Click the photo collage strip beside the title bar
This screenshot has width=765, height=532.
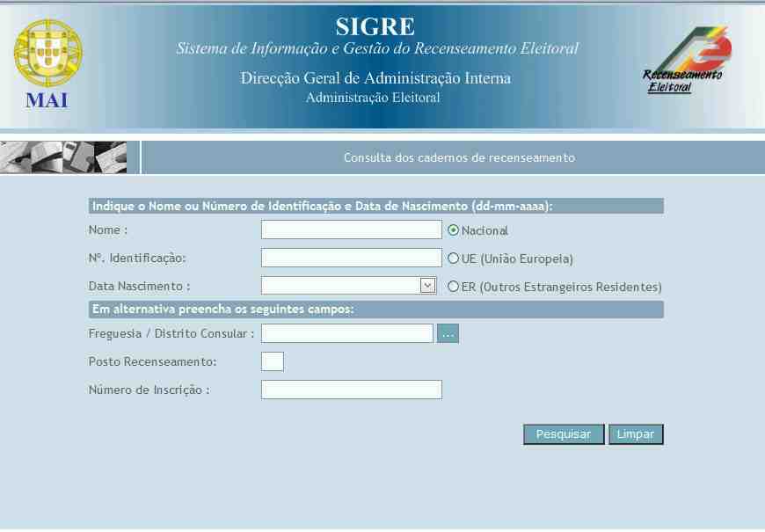[63, 157]
